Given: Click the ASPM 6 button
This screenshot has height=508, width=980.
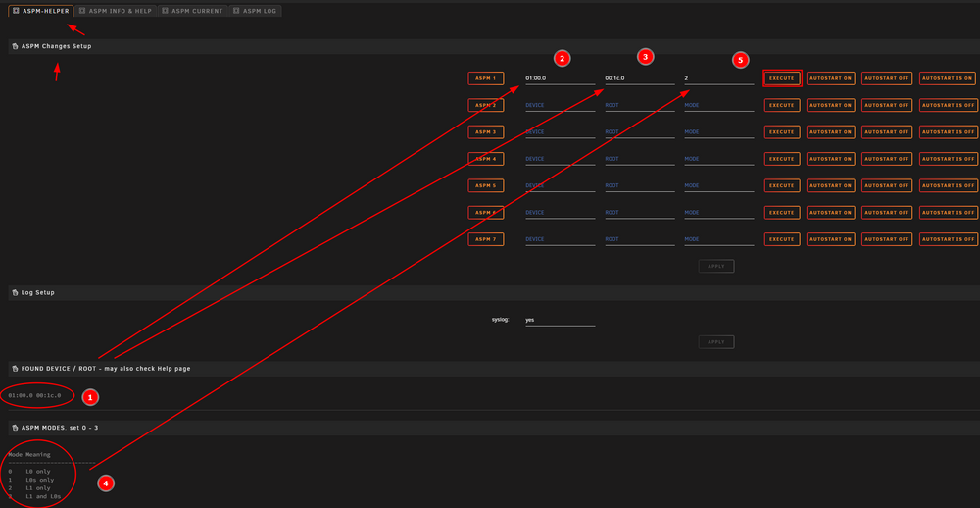Looking at the screenshot, I should coord(486,213).
